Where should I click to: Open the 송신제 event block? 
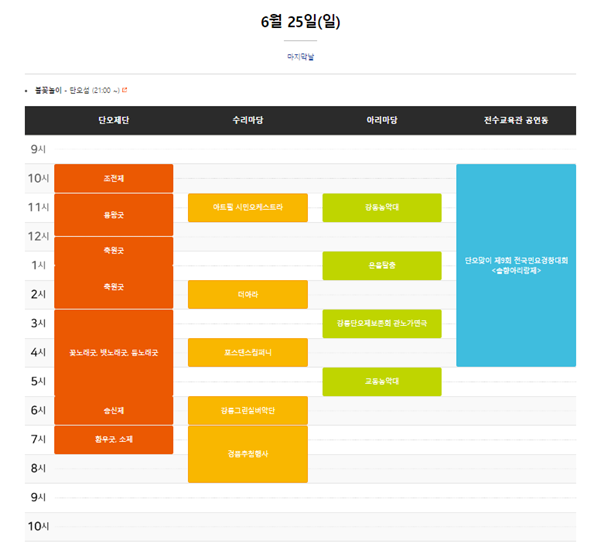point(114,411)
